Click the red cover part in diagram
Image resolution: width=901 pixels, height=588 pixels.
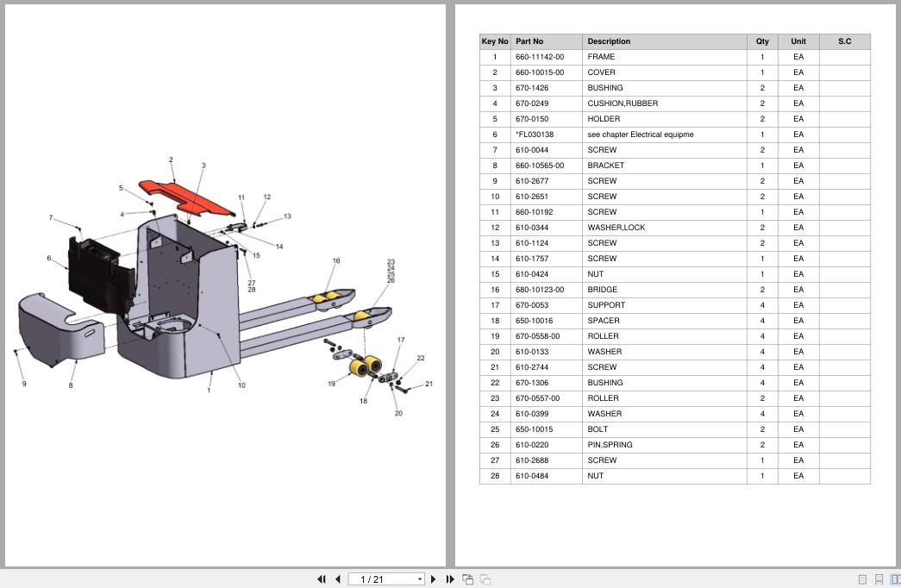point(185,197)
